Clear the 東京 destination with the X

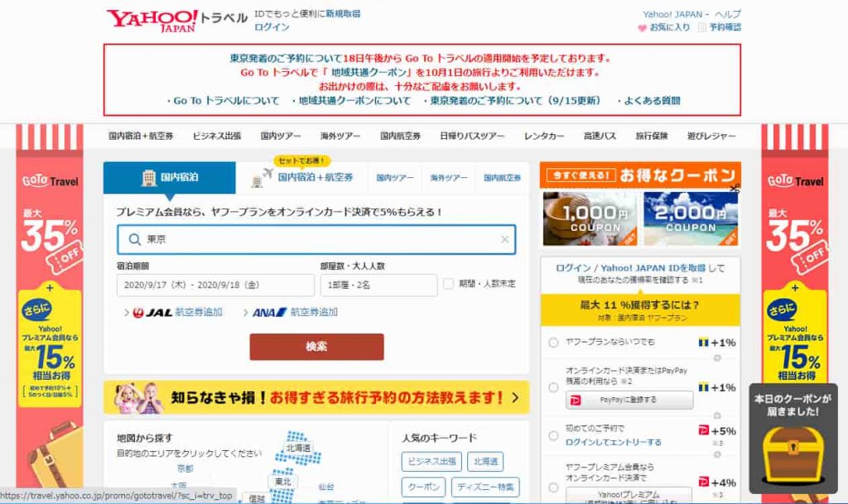[x=504, y=239]
